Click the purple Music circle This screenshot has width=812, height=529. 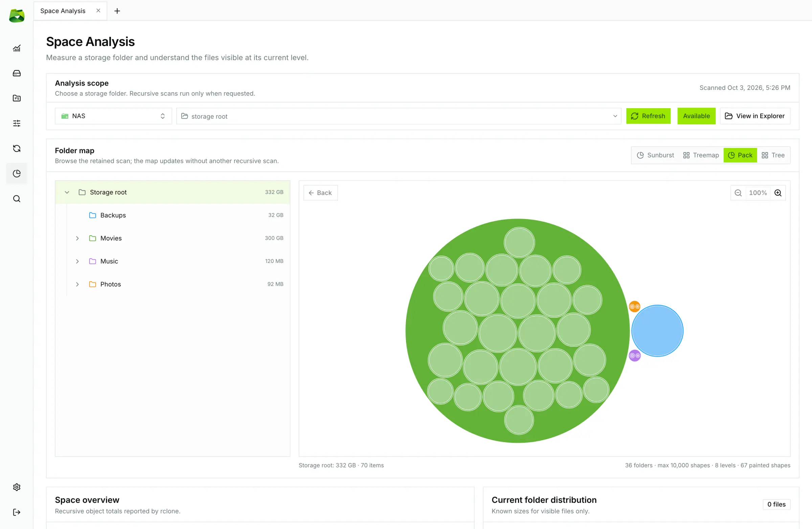[x=634, y=356]
